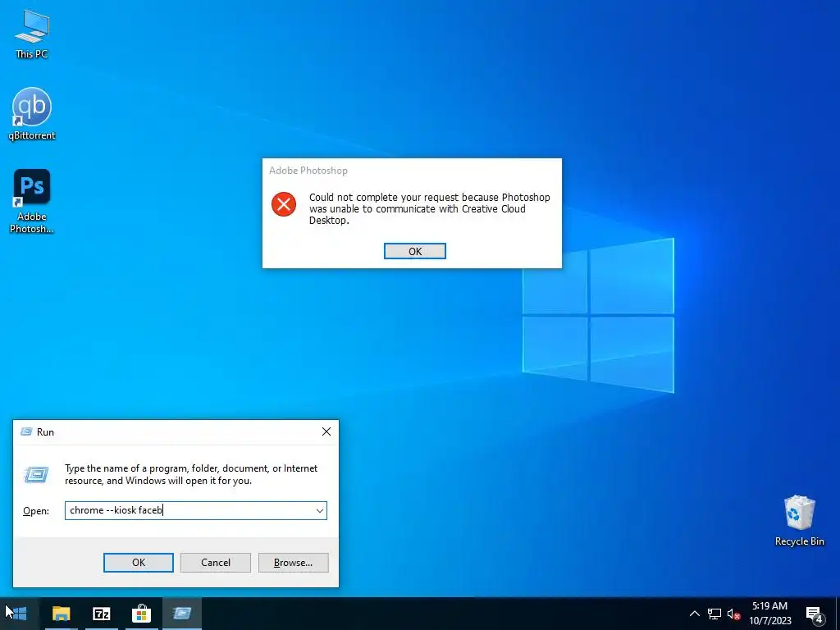This screenshot has height=630, width=840.
Task: Cancel the Run dialog
Action: pyautogui.click(x=216, y=563)
